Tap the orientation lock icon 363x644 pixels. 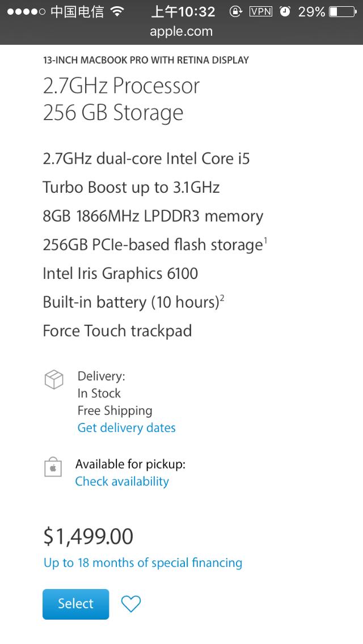tap(236, 11)
